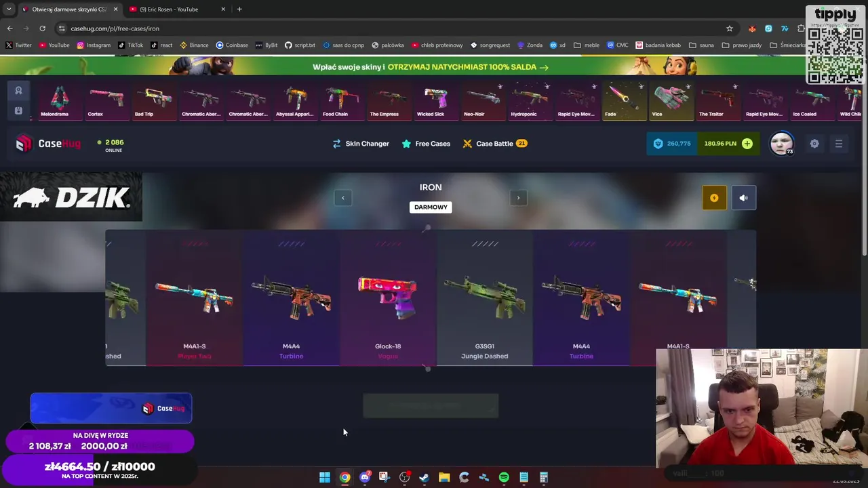
Task: Click the Hydroponic drop in feed
Action: (x=530, y=100)
